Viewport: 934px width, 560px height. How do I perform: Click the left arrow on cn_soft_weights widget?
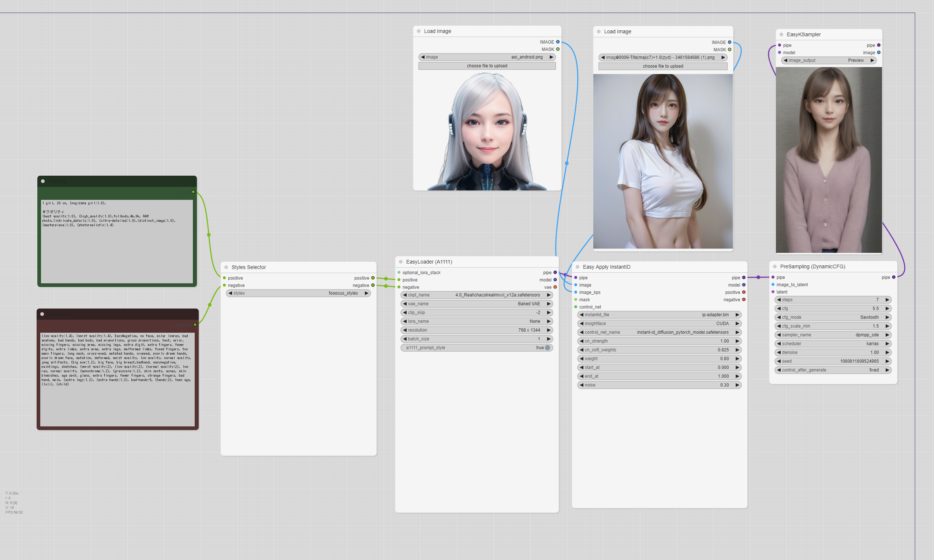point(582,350)
